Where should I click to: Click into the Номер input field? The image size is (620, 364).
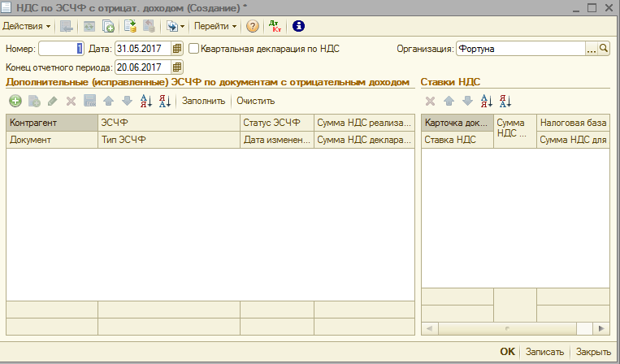(x=61, y=49)
